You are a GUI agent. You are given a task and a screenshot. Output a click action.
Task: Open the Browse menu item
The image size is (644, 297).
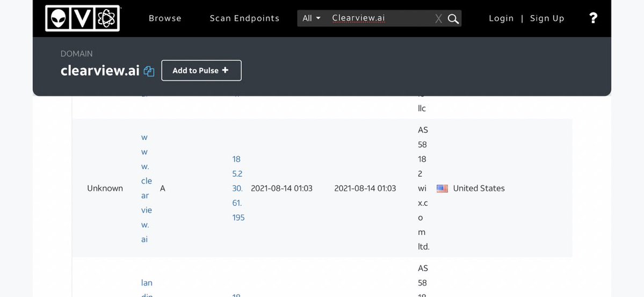pos(165,18)
